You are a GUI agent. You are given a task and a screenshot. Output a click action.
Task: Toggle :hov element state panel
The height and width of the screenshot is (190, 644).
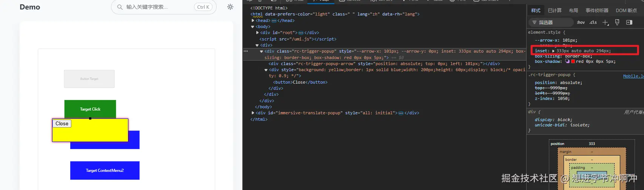pos(581,22)
